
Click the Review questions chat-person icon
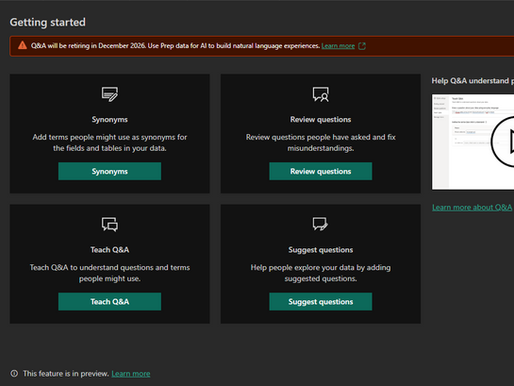point(321,94)
